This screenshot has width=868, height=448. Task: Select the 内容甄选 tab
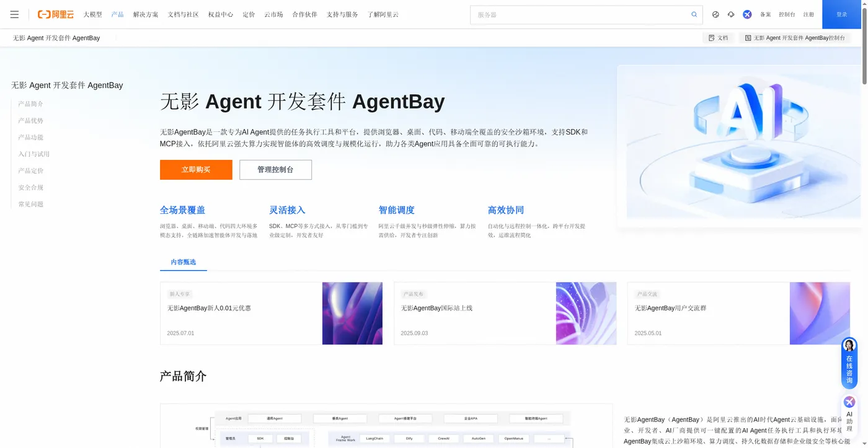click(x=184, y=262)
